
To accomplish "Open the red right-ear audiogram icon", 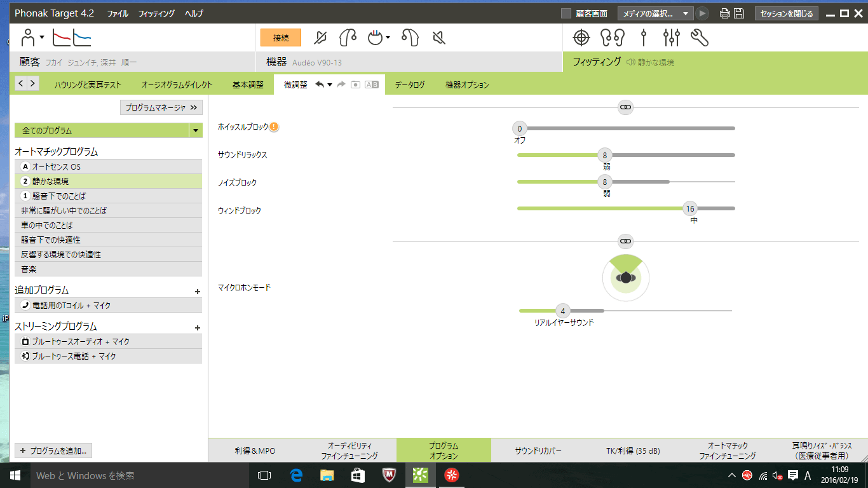I will (x=61, y=38).
